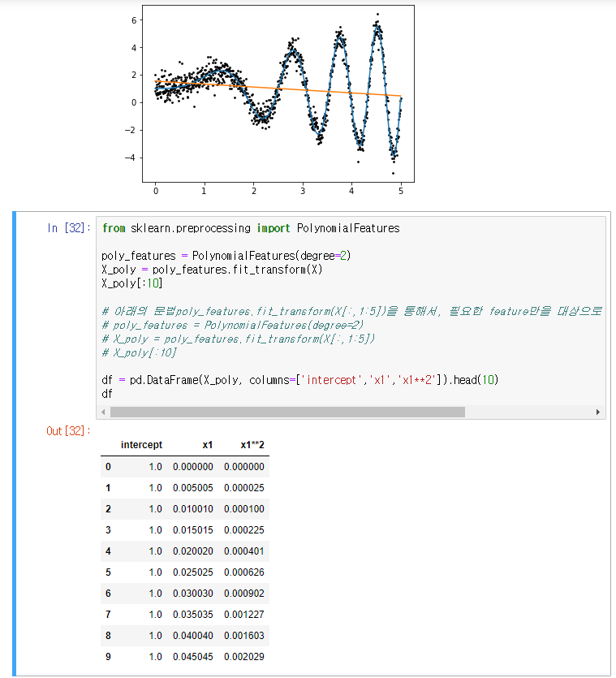Click the x1 value 0.020020
The width and height of the screenshot is (616, 678).
pyautogui.click(x=193, y=551)
